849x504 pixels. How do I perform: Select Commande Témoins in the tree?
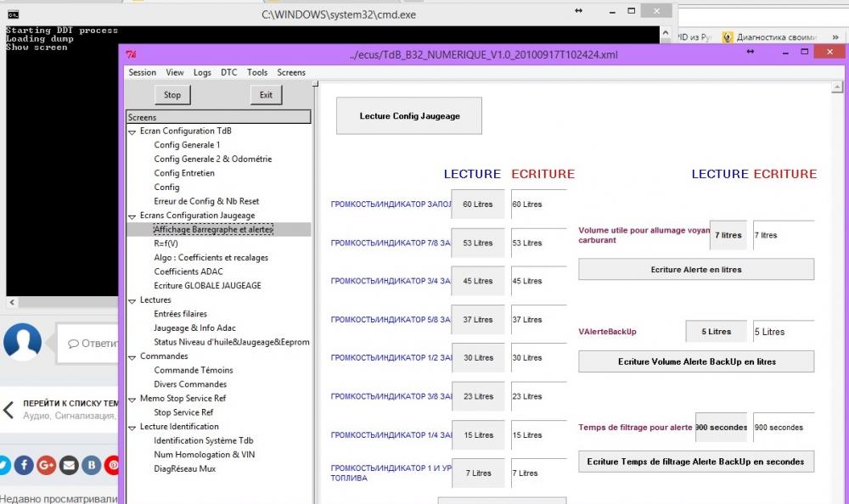[194, 370]
